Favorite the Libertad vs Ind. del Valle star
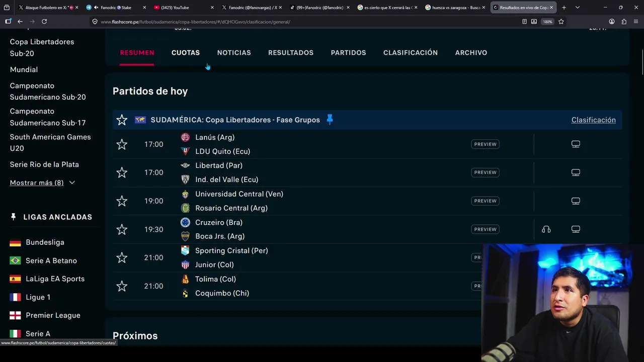The image size is (644, 362). [122, 172]
